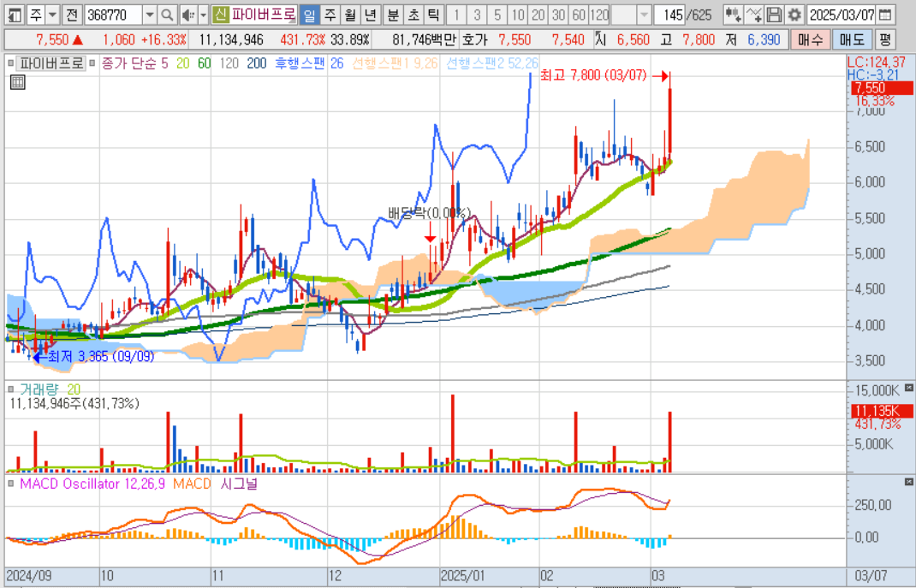This screenshot has width=916, height=588.
Task: Choose the 10 interval button
Action: pyautogui.click(x=518, y=15)
